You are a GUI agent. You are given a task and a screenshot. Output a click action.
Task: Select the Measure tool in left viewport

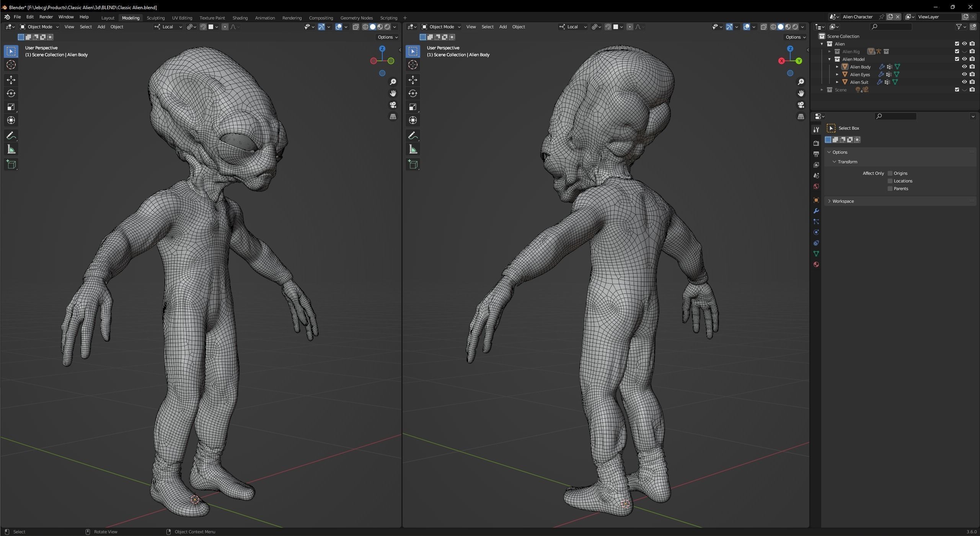tap(11, 149)
